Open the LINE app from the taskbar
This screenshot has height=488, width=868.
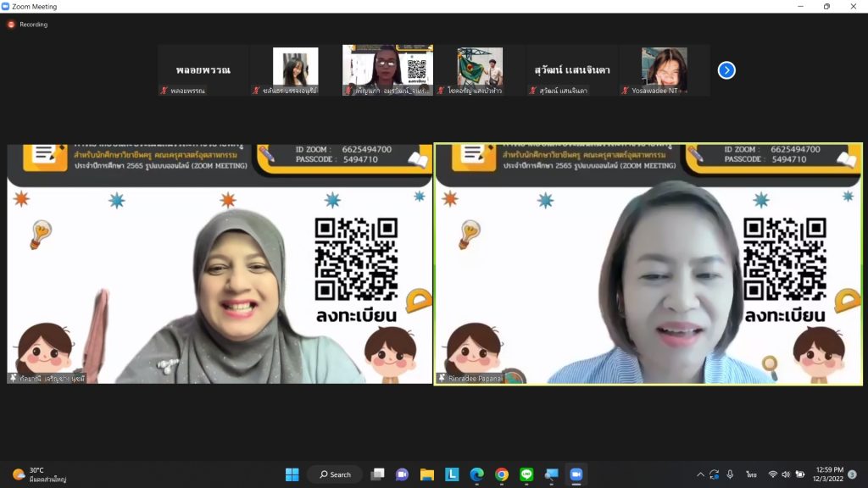coord(526,474)
